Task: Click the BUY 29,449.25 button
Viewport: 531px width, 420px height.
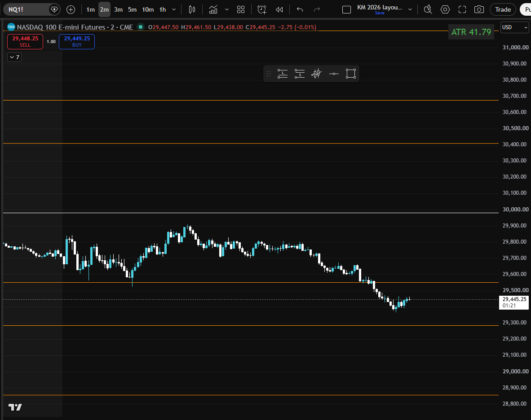Action: tap(77, 42)
